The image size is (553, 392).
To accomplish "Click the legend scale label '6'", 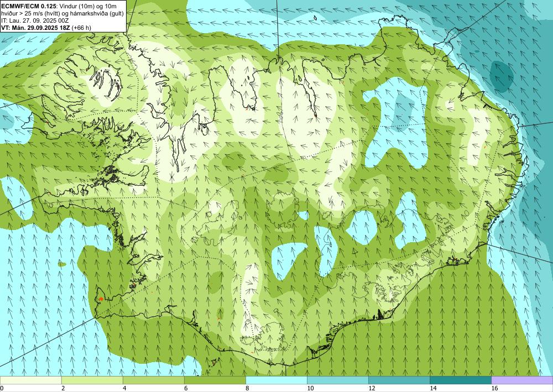I will (186, 389).
